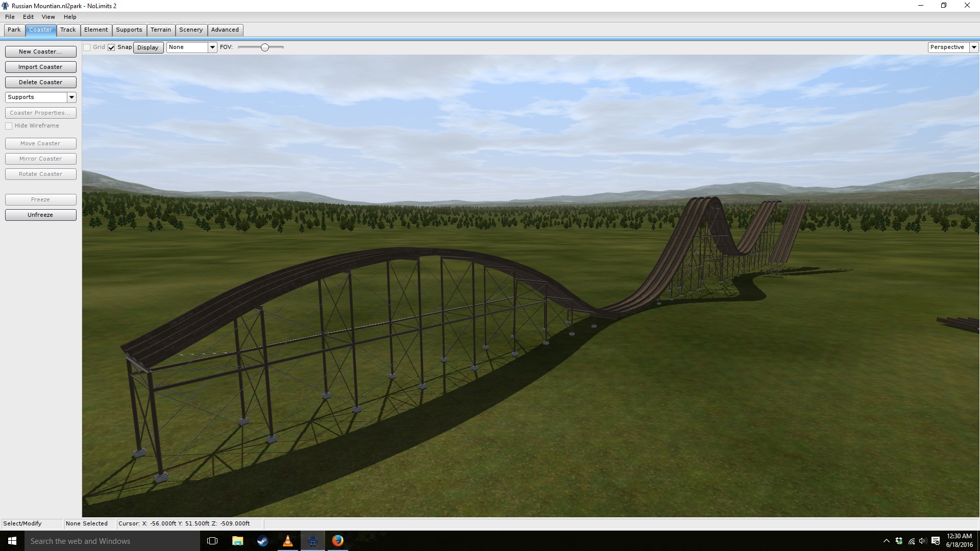Uncheck the Snap checkbox
The image size is (980, 551).
click(111, 47)
